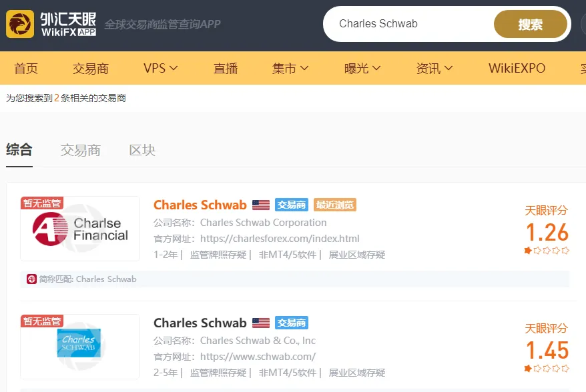Open the blue Charles Schwab logo thumbnail
Viewport: 586px width, 392px height.
(80, 347)
